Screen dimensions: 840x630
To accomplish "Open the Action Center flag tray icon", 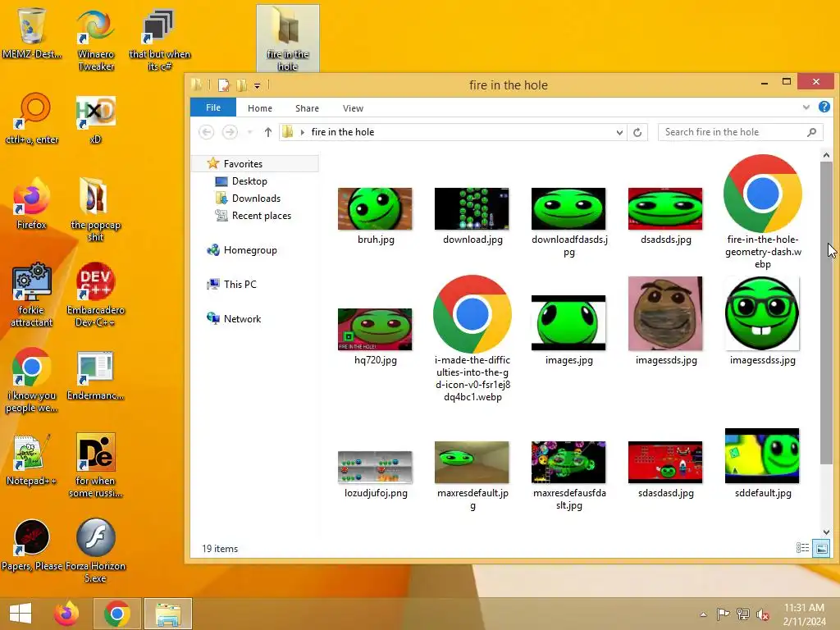I will tap(724, 614).
